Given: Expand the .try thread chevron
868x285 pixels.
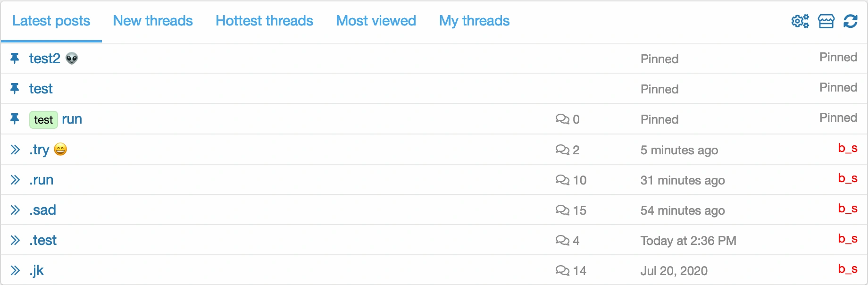Looking at the screenshot, I should click(15, 150).
